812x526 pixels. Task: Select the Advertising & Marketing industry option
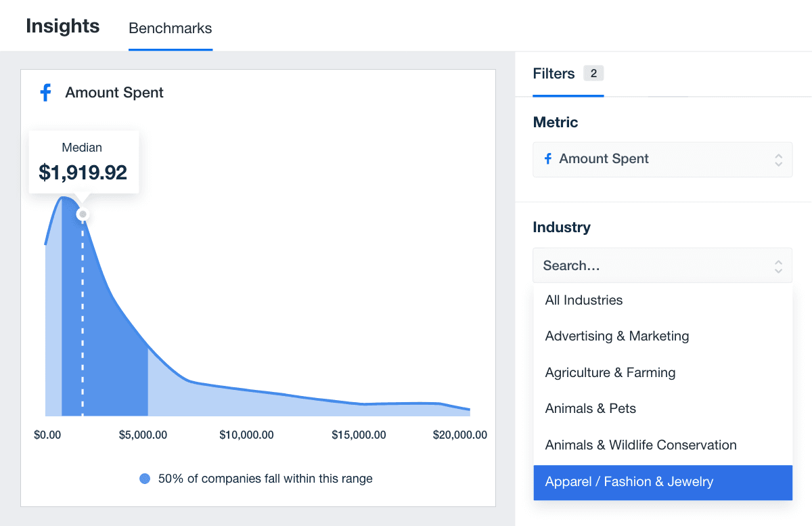[616, 336]
